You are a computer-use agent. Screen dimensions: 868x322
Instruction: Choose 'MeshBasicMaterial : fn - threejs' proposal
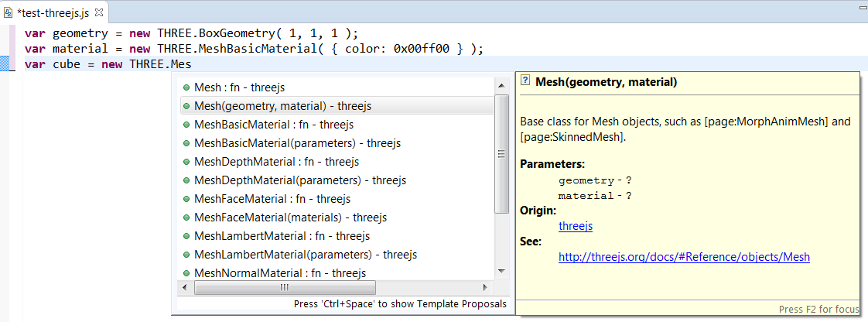(337, 125)
